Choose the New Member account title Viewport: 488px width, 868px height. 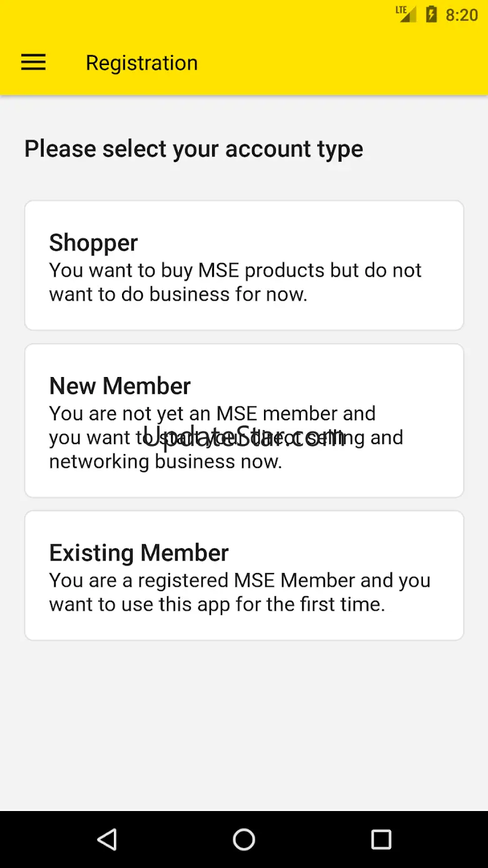pyautogui.click(x=119, y=386)
